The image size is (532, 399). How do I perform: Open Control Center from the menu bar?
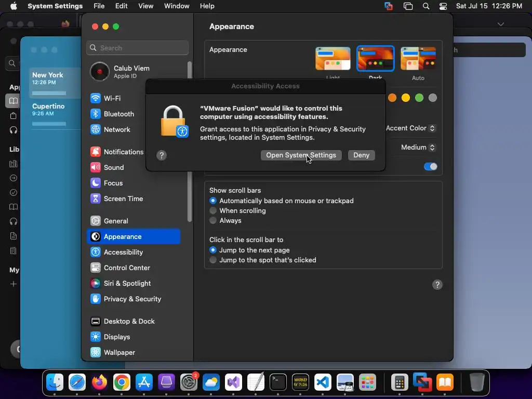point(443,6)
